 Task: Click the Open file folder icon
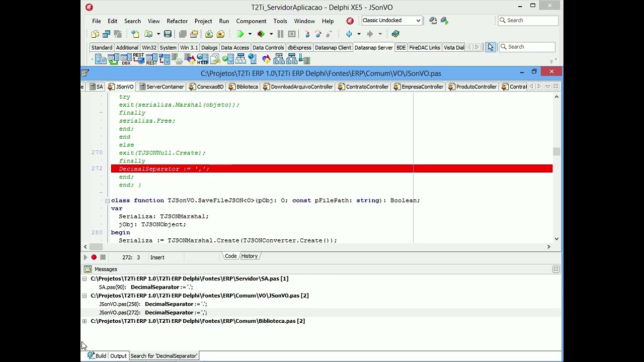(148, 34)
